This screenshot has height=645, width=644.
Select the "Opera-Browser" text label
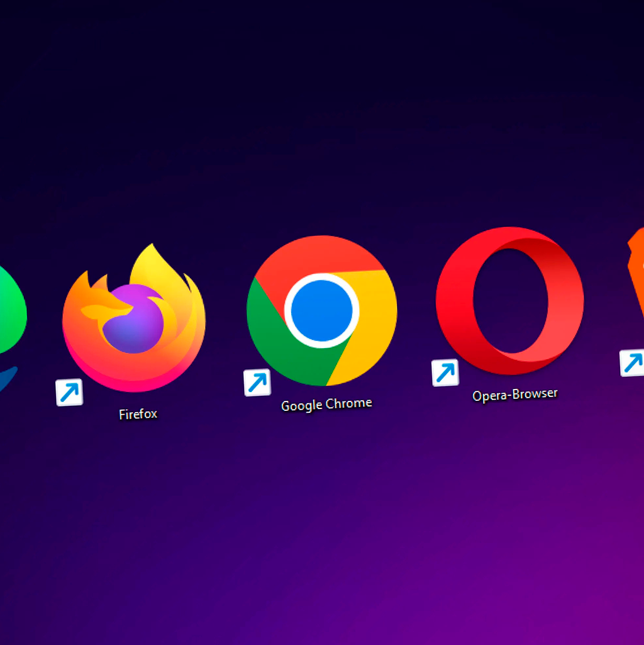pyautogui.click(x=515, y=395)
